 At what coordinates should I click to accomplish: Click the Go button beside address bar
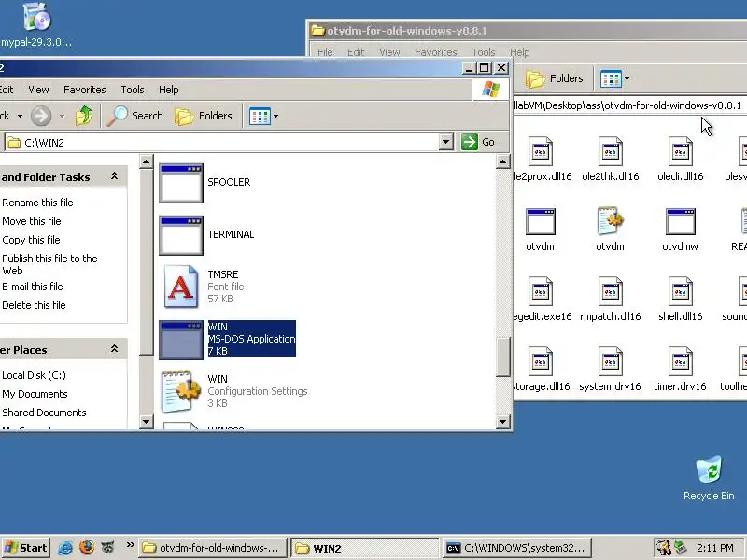(x=478, y=142)
